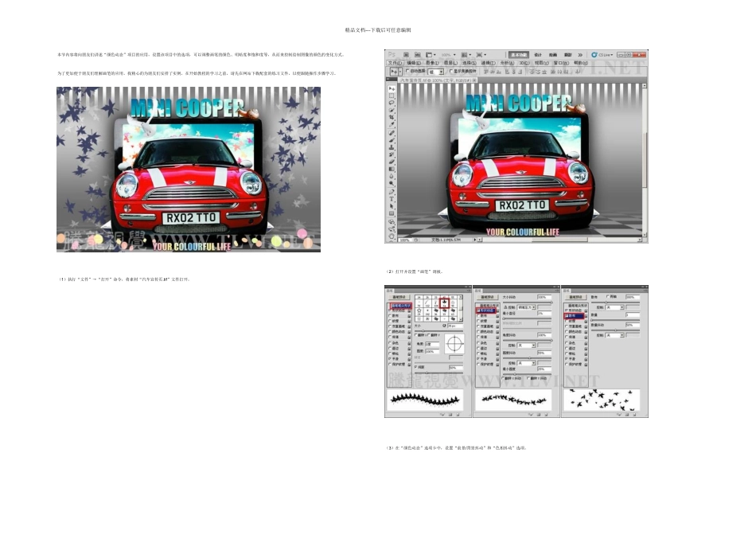Select the Clone Stamp tool
Viewport: 756px width, 535px height.
392,147
